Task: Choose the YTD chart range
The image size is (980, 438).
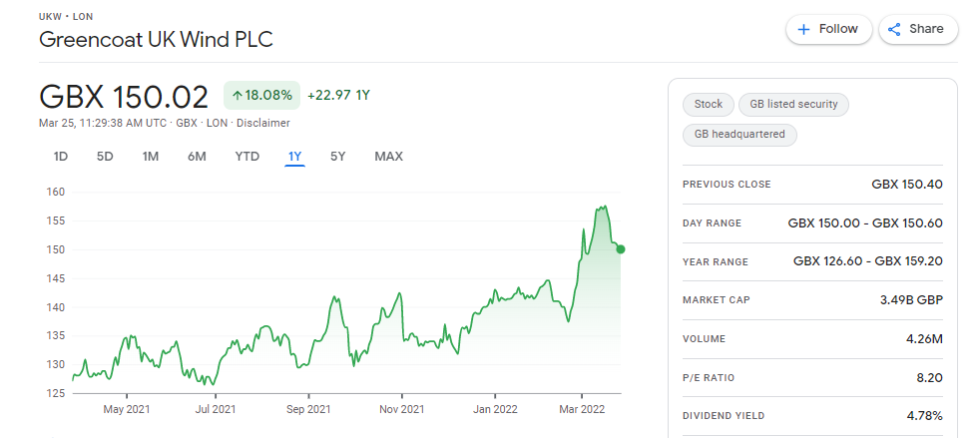Action: (246, 157)
